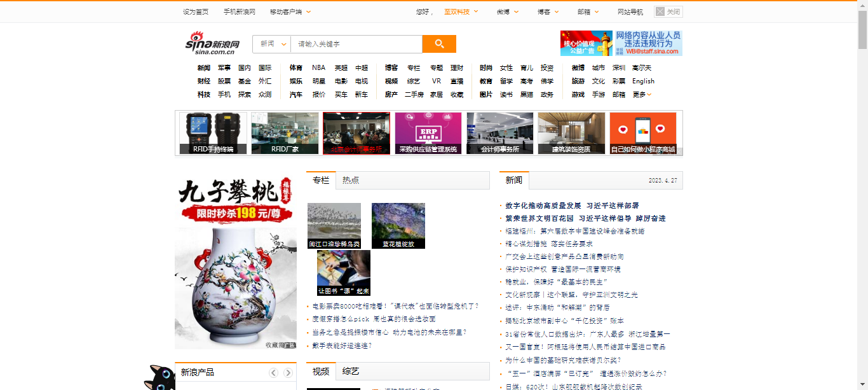Image resolution: width=868 pixels, height=390 pixels.
Task: Open the RFID手持终端 ad thumbnail
Action: [x=213, y=133]
